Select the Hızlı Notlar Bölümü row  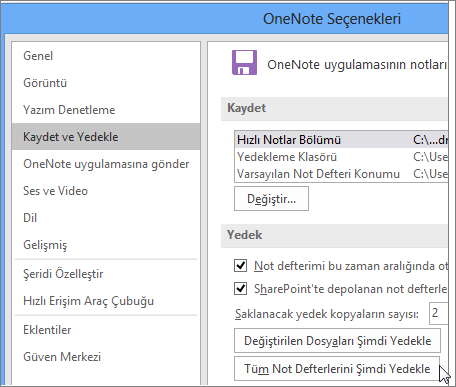click(341, 140)
